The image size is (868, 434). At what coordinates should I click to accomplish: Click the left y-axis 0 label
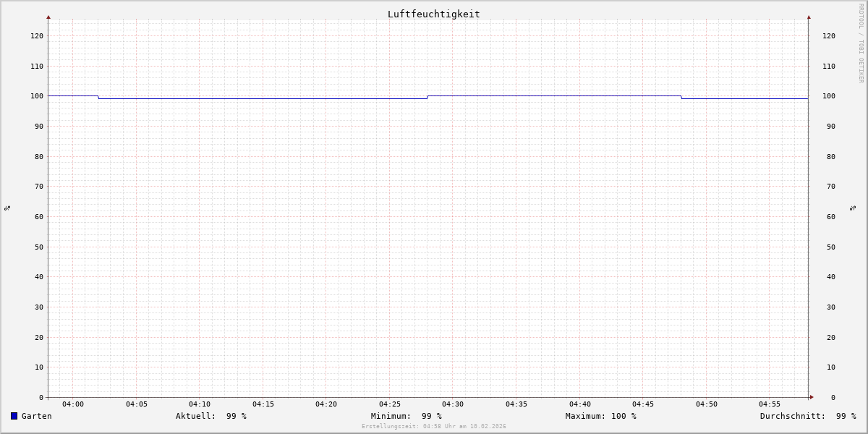click(41, 397)
